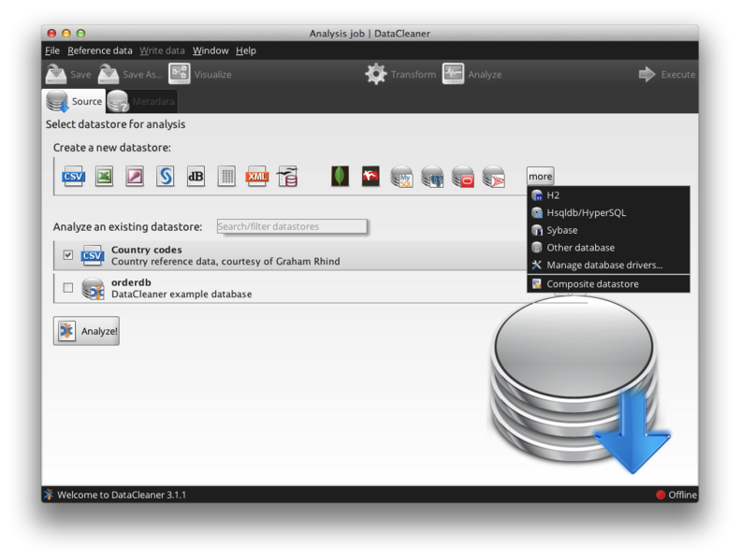Image resolution: width=740 pixels, height=560 pixels.
Task: Click Save As in the toolbar
Action: (130, 74)
